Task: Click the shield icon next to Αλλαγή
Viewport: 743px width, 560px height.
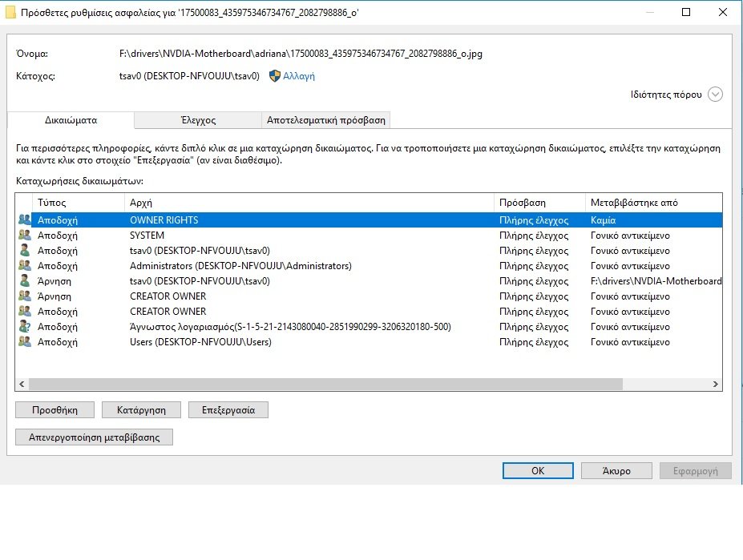Action: click(274, 76)
